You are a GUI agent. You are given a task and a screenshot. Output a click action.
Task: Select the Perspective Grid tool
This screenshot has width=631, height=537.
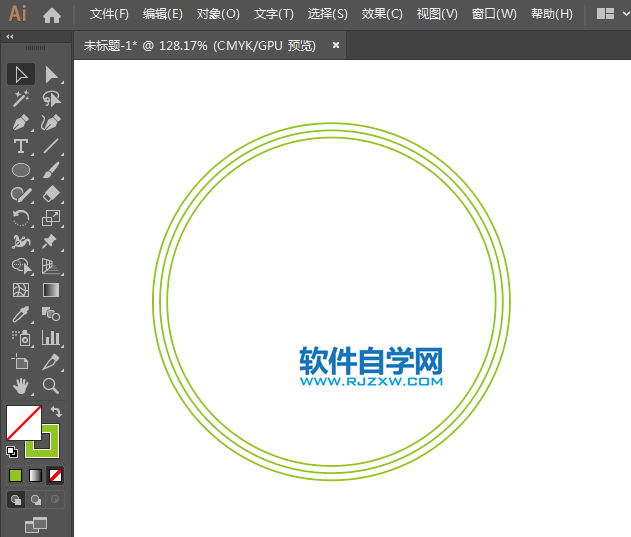point(51,266)
